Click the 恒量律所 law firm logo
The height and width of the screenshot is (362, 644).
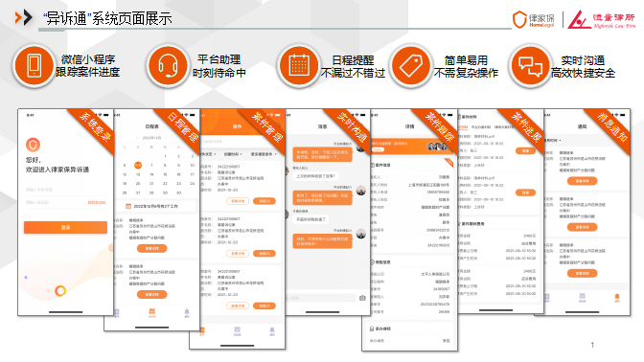[x=602, y=19]
